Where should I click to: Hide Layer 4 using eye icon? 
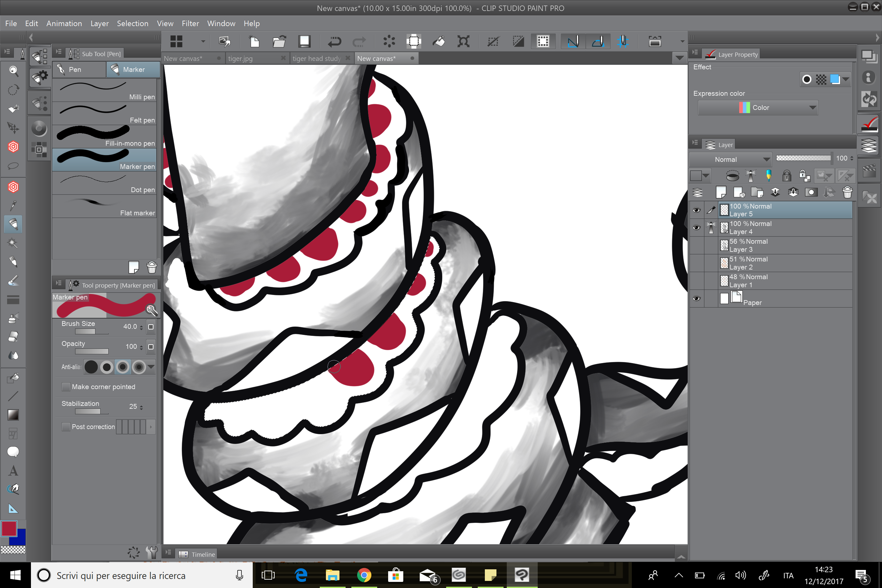point(696,228)
